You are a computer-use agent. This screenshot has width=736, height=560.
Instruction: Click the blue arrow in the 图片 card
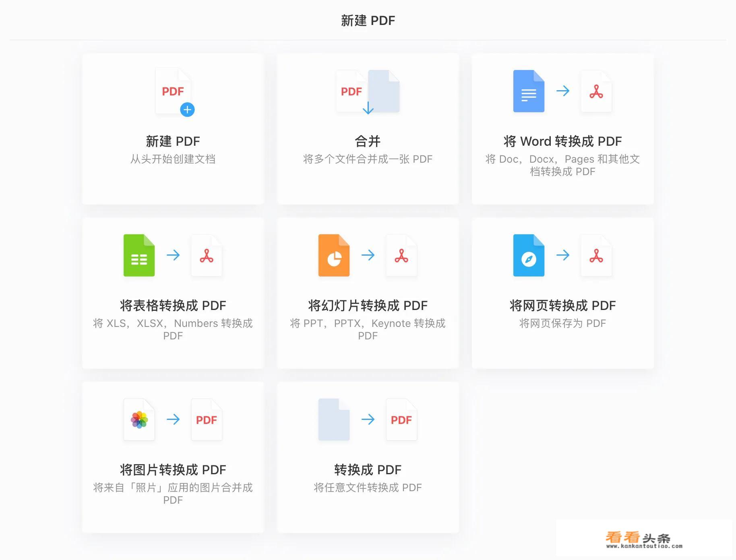tap(173, 419)
